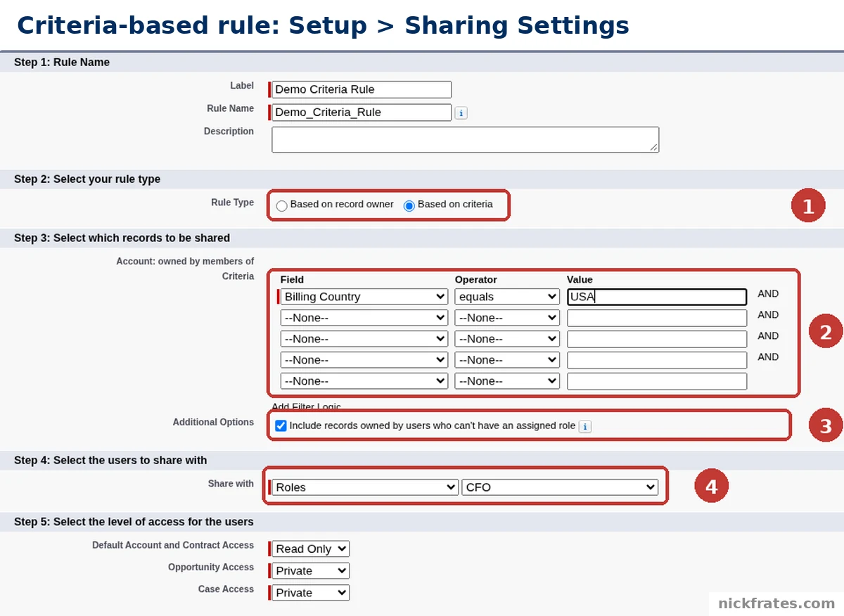Click the fourth criteria row Value field
Viewport: 844px width, 616px height.
[657, 360]
